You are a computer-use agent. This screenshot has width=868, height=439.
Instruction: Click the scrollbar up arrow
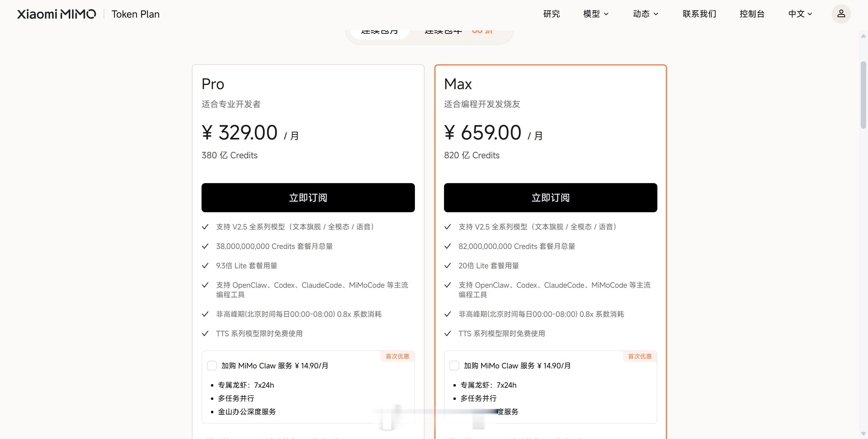tap(863, 36)
